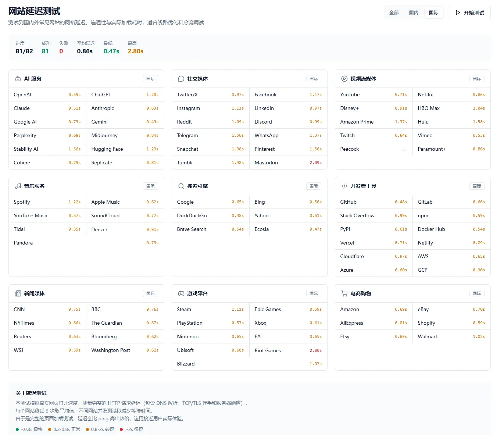This screenshot has width=504, height=435.
Task: Click the Docker Hub entry
Action: pos(451,229)
